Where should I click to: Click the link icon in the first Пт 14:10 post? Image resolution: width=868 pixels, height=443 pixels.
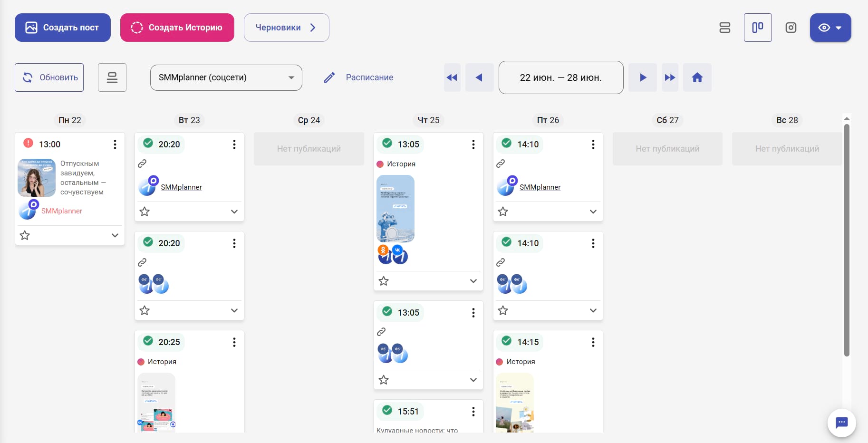click(x=501, y=164)
